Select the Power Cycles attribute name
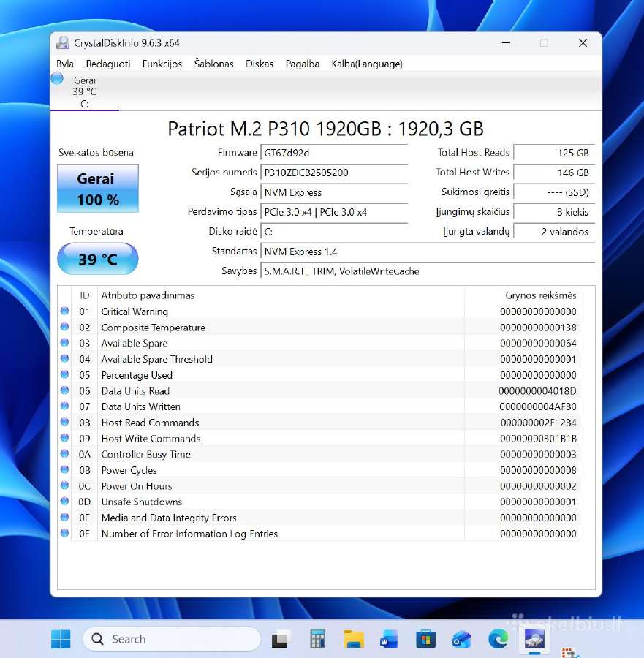This screenshot has height=658, width=644. click(x=129, y=470)
